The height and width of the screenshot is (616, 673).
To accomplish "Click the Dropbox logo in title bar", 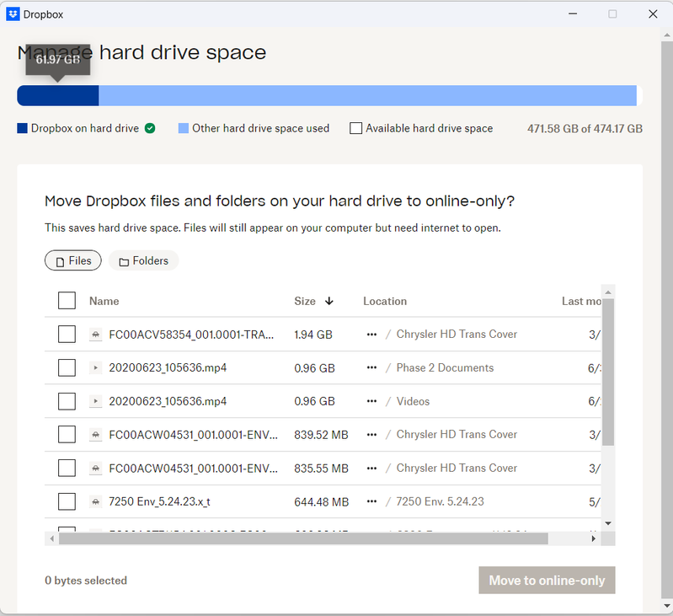I will 13,14.
